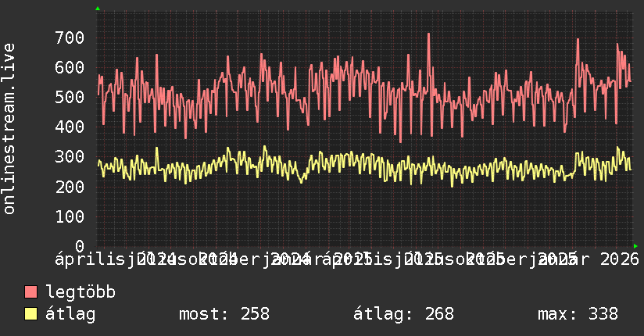Select the átlag legend label next to yellow swatch

pos(70,314)
